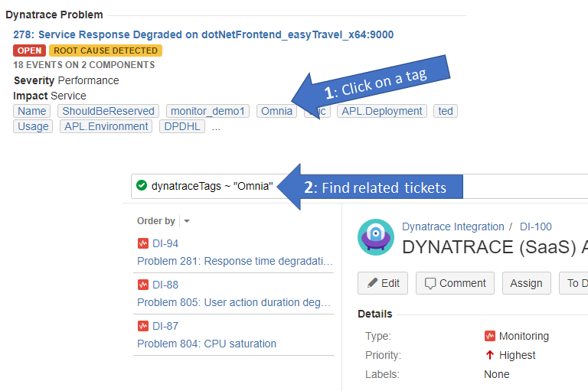Click the Order by label
The image size is (588, 391).
(x=156, y=221)
